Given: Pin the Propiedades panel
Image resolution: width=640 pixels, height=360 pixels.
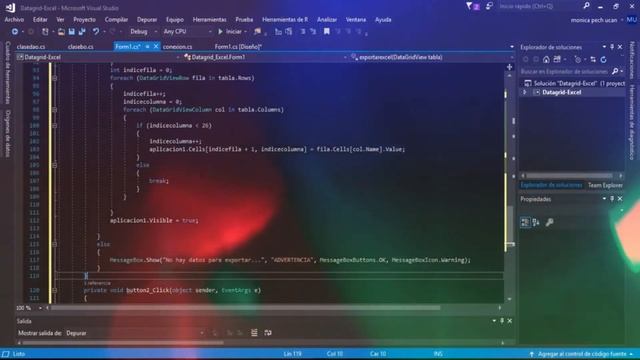Looking at the screenshot, I should coord(612,199).
